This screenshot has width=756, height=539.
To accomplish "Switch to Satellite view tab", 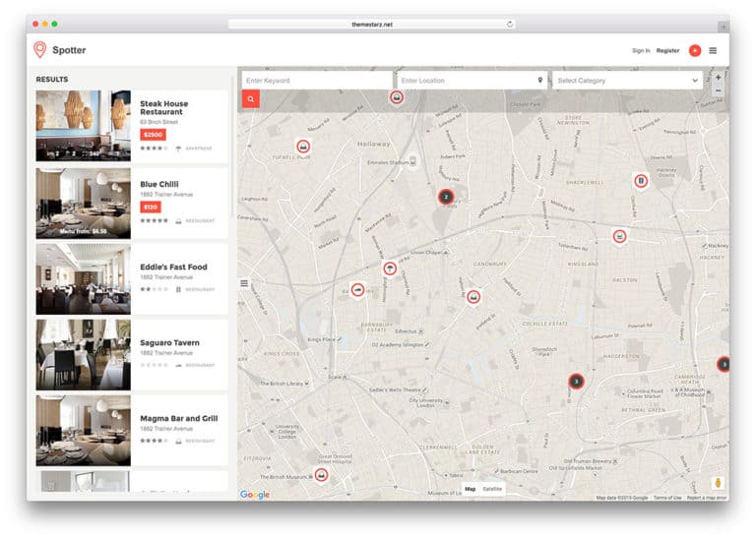I will click(x=492, y=489).
